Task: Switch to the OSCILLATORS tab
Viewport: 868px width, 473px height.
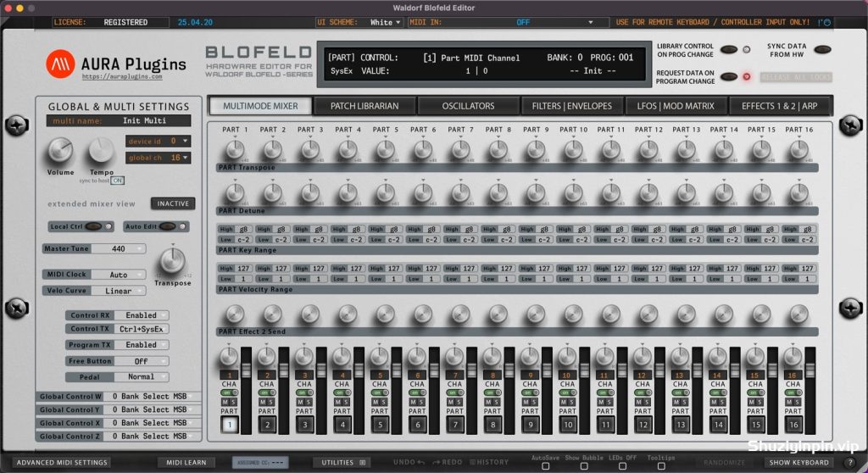Action: tap(468, 106)
